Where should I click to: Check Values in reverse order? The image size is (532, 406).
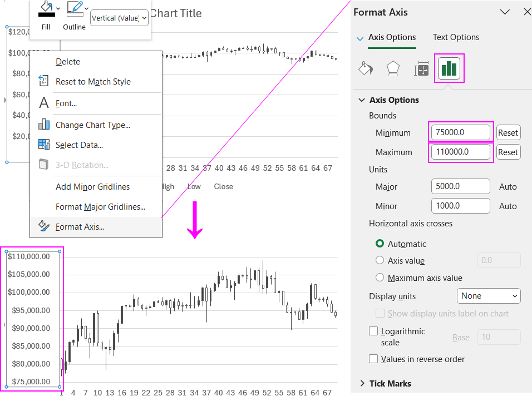(x=373, y=359)
